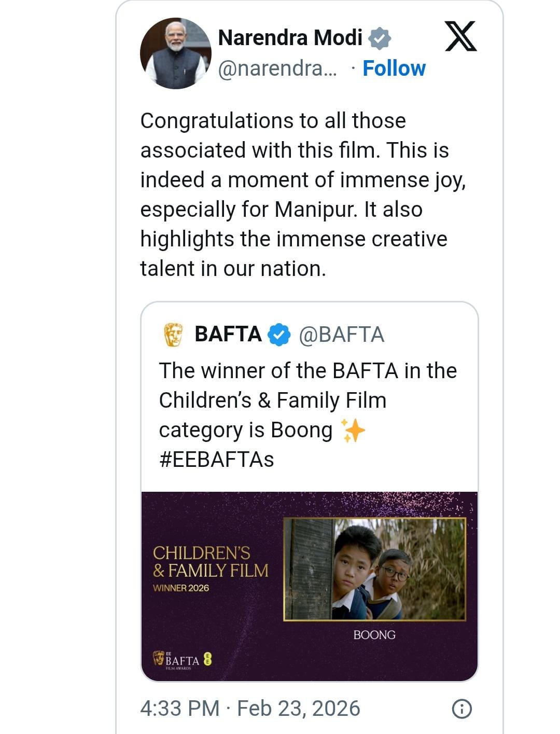Open Narendra Modi's profile picture
The height and width of the screenshot is (734, 560).
(x=176, y=53)
